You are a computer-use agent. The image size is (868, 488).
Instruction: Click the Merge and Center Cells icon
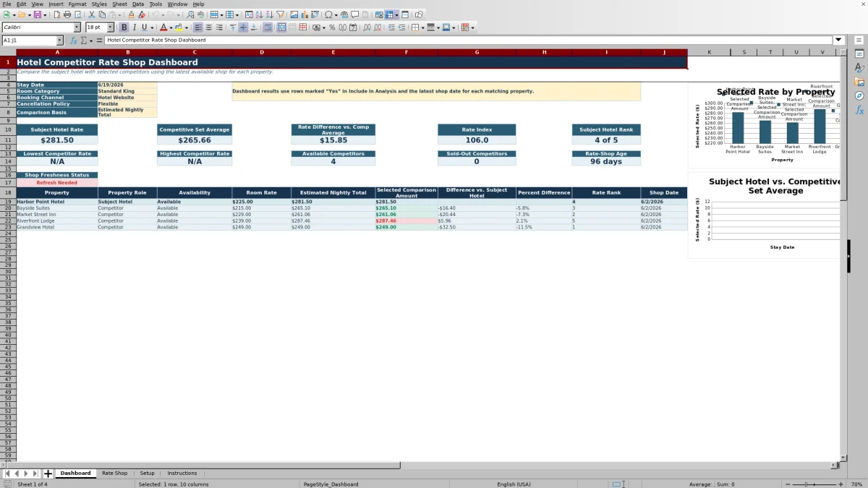coord(282,27)
